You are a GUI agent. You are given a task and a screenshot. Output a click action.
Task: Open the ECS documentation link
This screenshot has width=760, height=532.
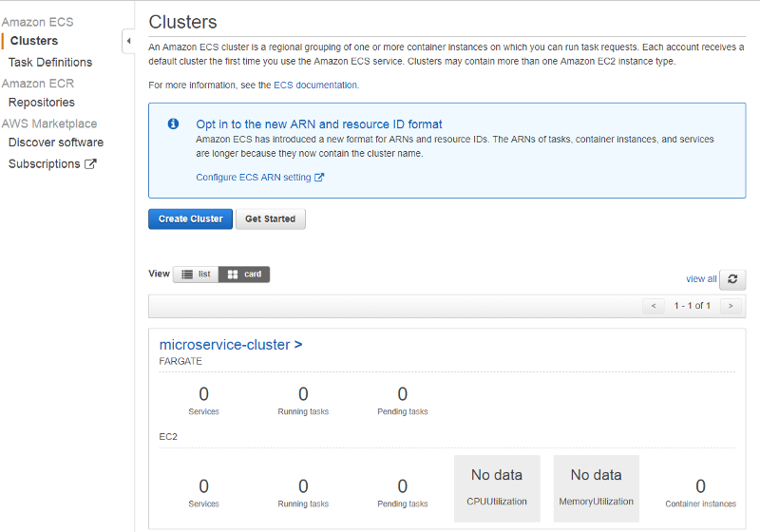[x=315, y=85]
